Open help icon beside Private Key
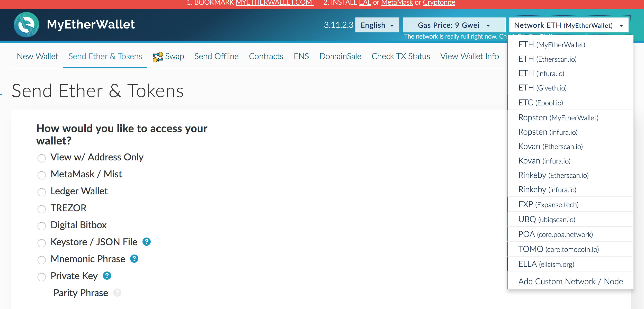Viewport: 644px width, 309px height. [107, 276]
